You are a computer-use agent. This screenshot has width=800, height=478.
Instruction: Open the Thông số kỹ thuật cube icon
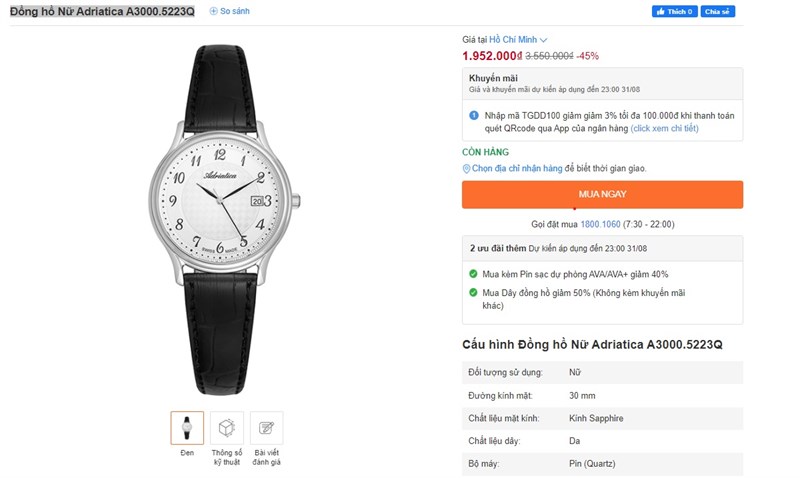[x=226, y=427]
